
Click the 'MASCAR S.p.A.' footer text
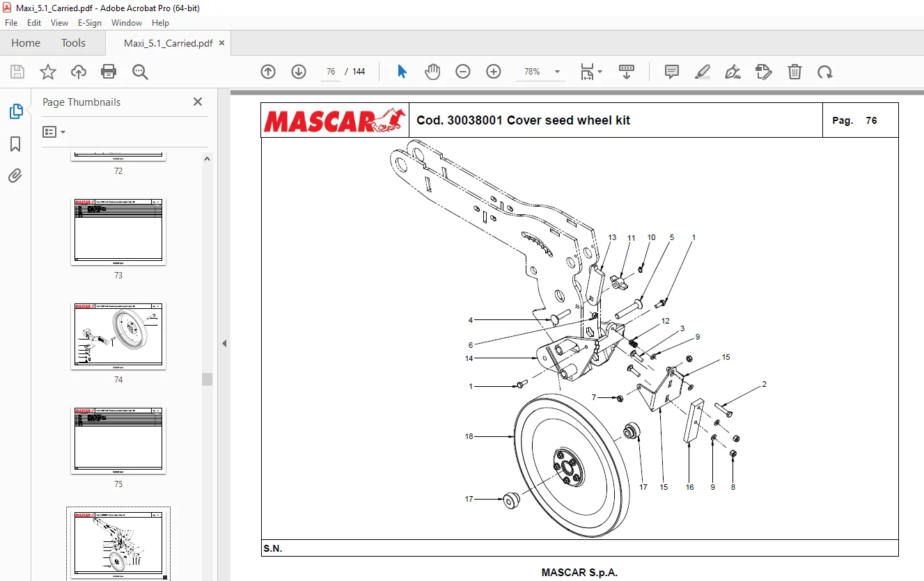[x=579, y=573]
